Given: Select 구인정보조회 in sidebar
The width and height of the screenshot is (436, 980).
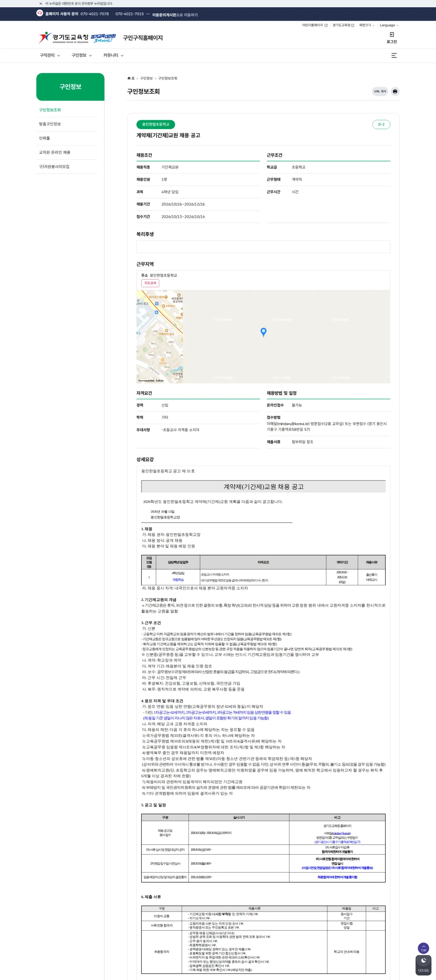Looking at the screenshot, I should [x=50, y=110].
